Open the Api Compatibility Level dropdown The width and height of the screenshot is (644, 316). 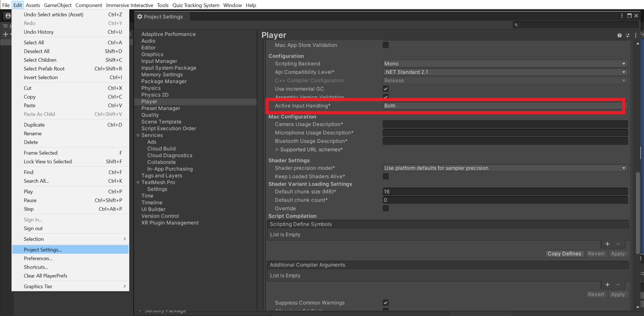505,72
